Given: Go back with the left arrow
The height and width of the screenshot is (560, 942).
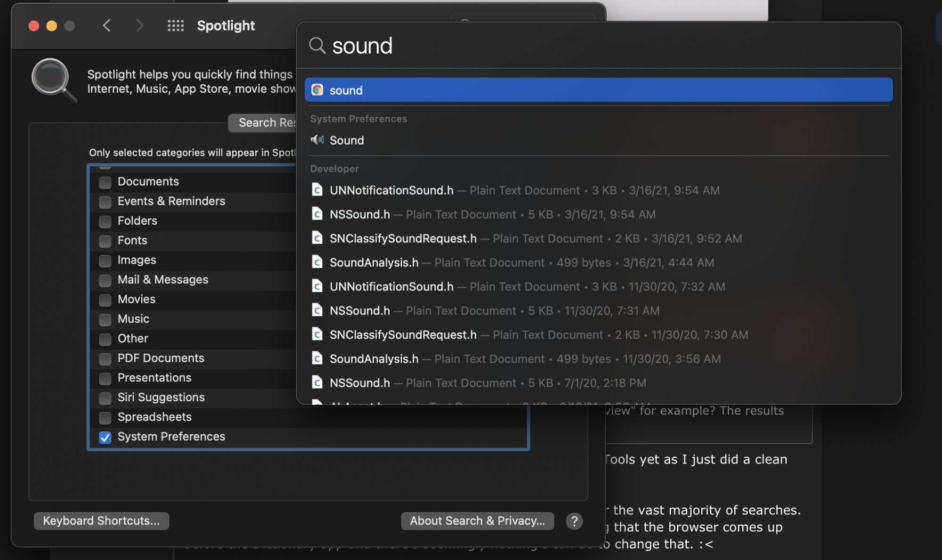Looking at the screenshot, I should click(107, 25).
